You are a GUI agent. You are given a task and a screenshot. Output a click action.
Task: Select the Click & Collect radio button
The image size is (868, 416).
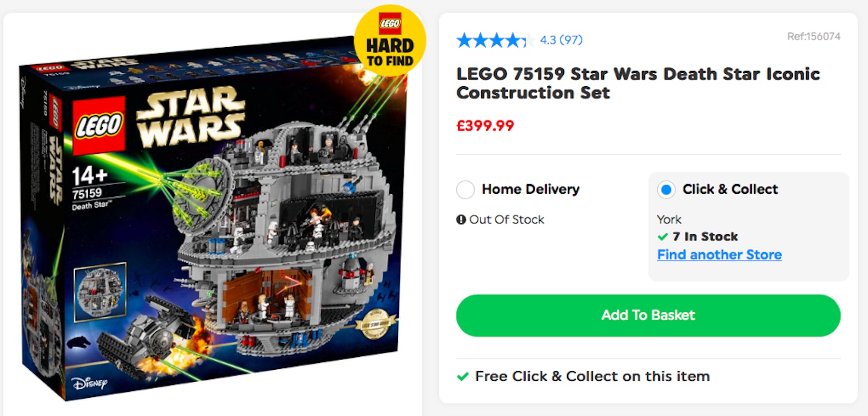666,189
